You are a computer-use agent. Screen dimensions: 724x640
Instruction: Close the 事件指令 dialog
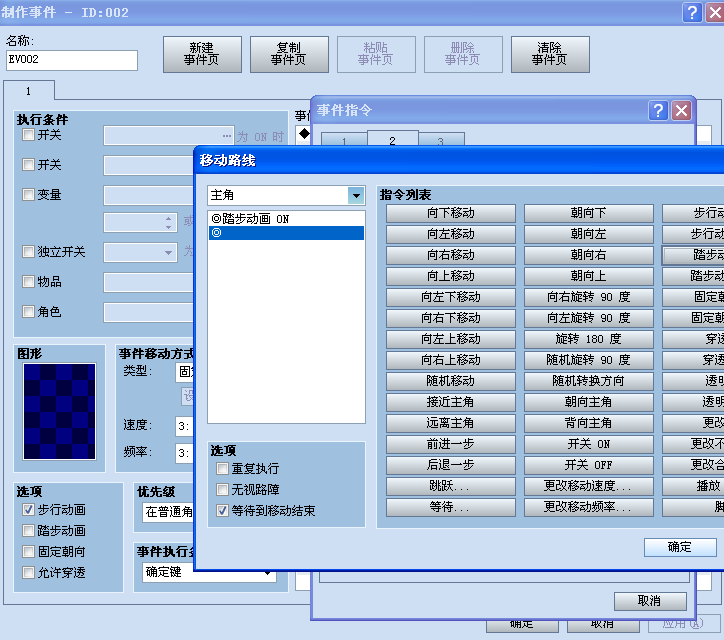(681, 110)
